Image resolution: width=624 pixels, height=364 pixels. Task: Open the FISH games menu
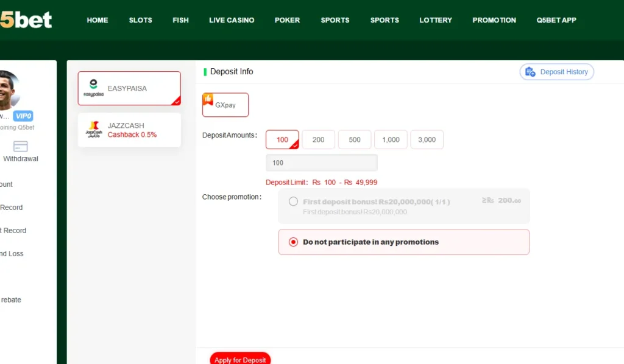(180, 20)
